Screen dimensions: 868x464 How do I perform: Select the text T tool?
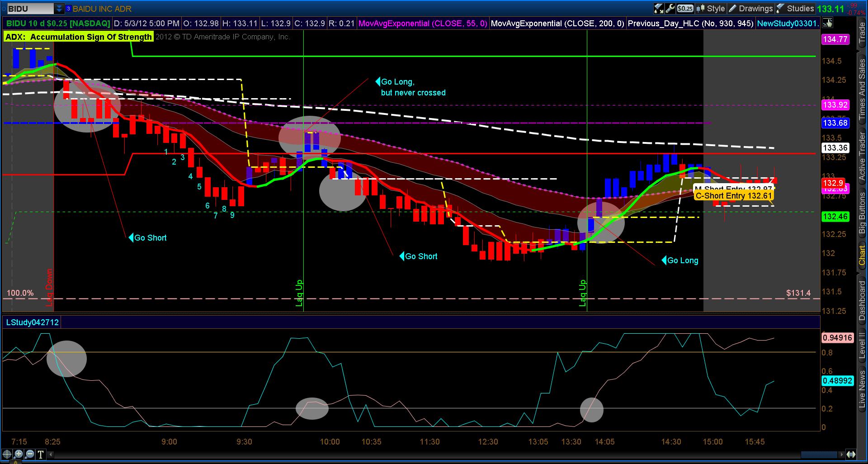[x=41, y=455]
